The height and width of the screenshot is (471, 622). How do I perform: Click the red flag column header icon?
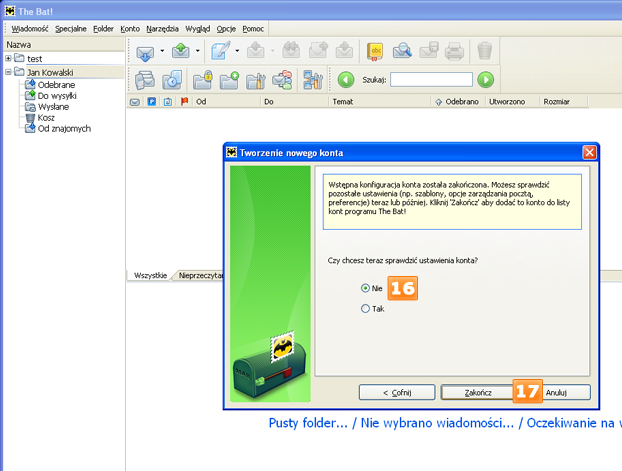[x=184, y=102]
